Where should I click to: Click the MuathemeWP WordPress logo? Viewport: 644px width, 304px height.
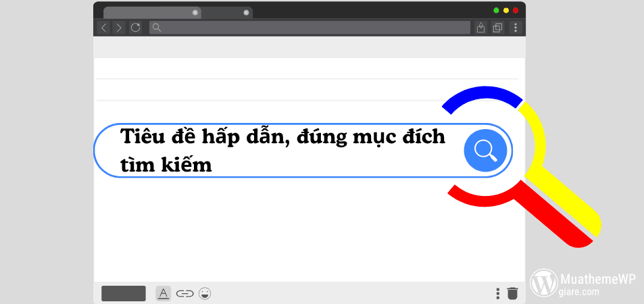(544, 283)
